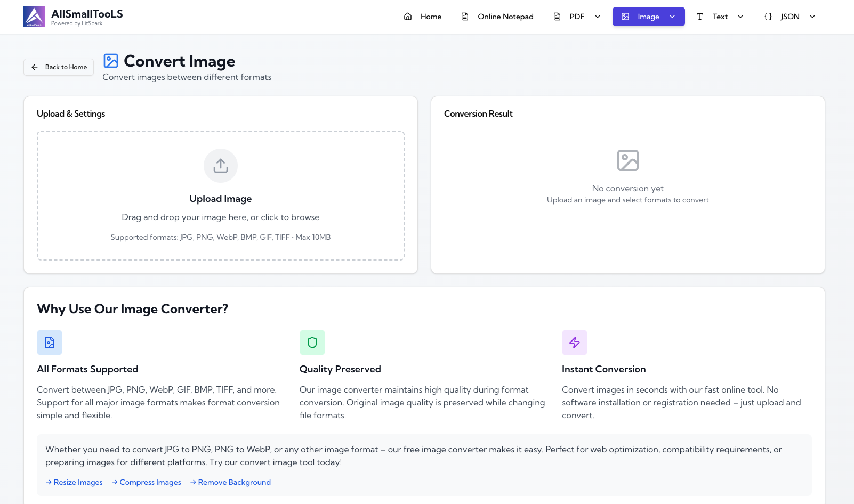Click the Online Notepad document icon
This screenshot has width=854, height=504.
tap(465, 17)
